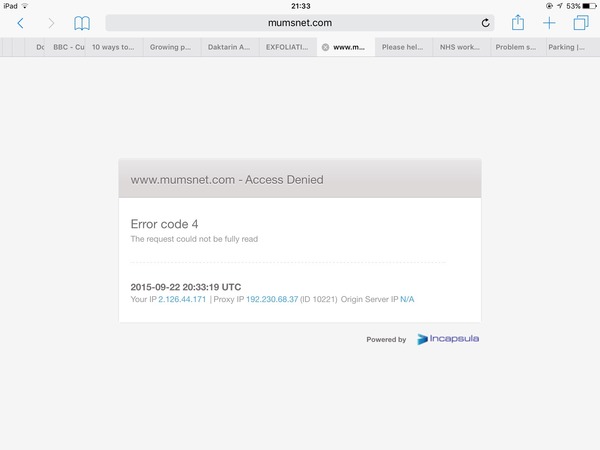This screenshot has width=600, height=450.
Task: Switch to the Please hel... tab
Action: 404,47
